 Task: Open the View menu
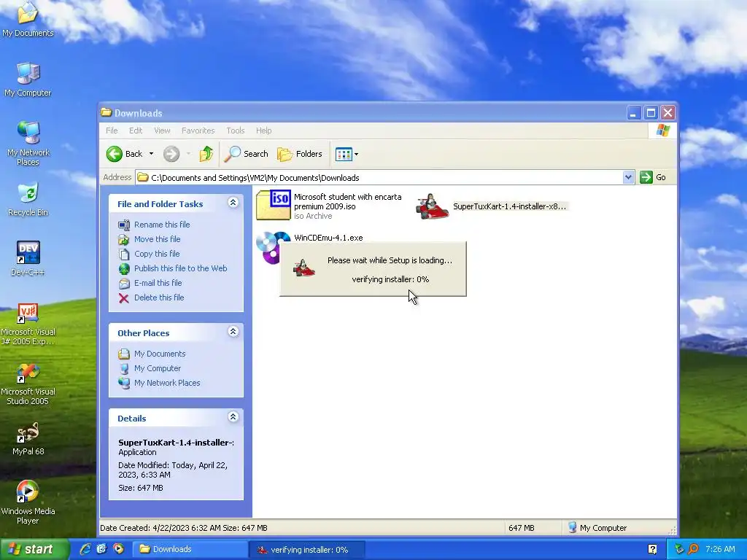click(x=162, y=131)
